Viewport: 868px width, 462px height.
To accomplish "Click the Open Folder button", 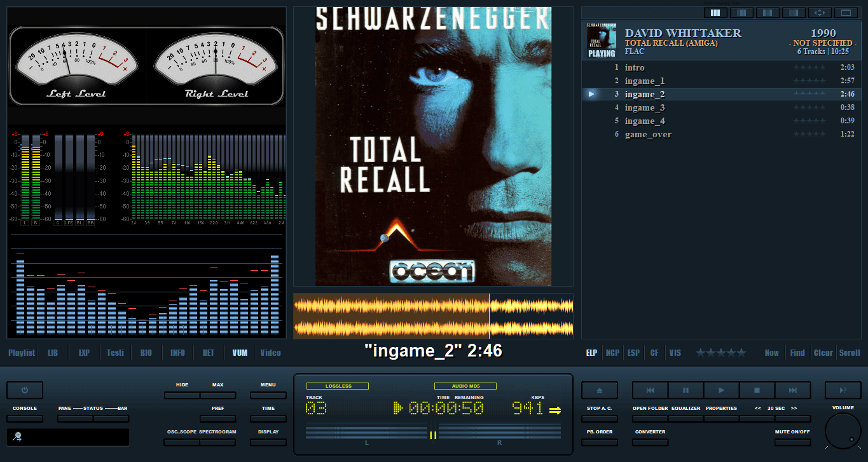I will [650, 419].
